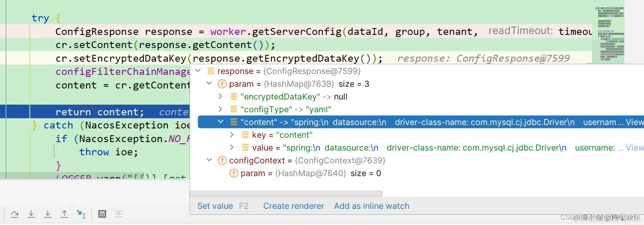The image size is (644, 225).
Task: Click the Set value link
Action: coord(215,206)
